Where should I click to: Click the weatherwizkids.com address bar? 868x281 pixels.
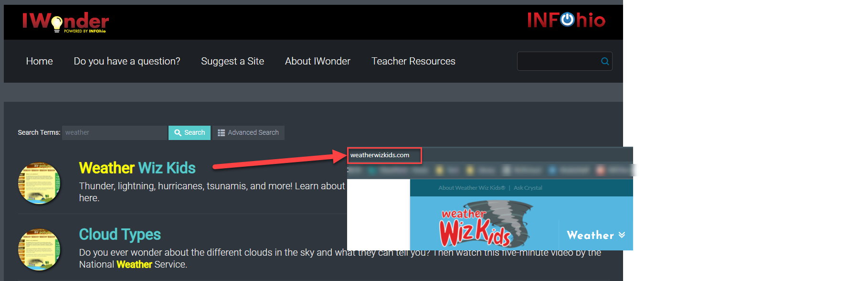pos(384,155)
